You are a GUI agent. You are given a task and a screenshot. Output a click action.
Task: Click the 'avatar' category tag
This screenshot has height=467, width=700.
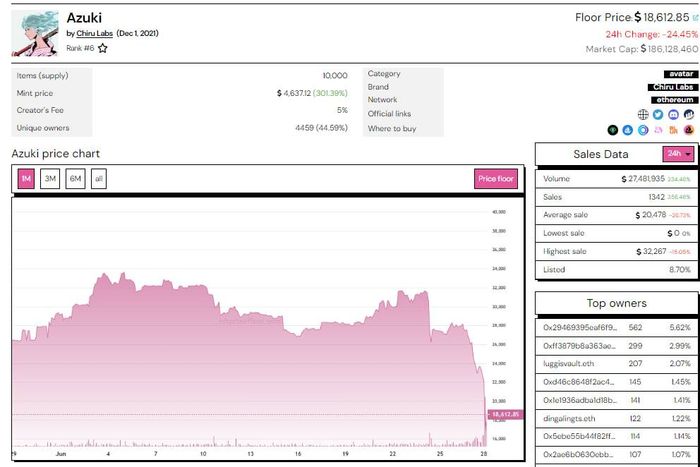tap(681, 74)
